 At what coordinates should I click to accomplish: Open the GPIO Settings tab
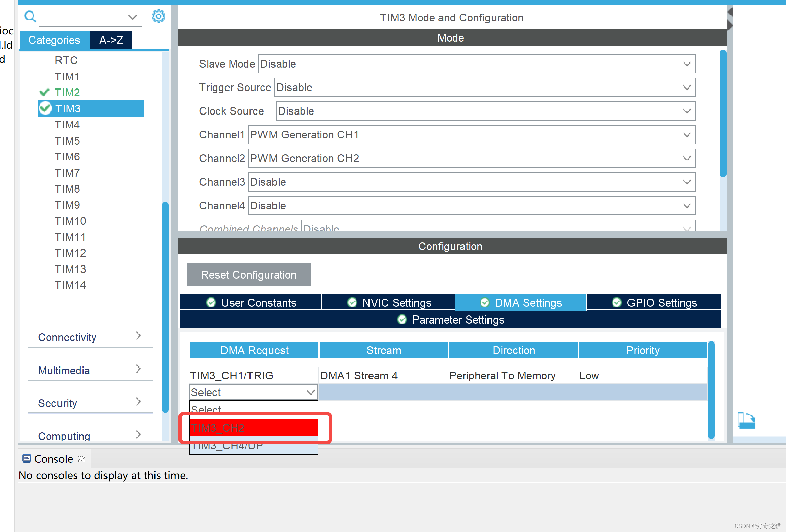[654, 302]
